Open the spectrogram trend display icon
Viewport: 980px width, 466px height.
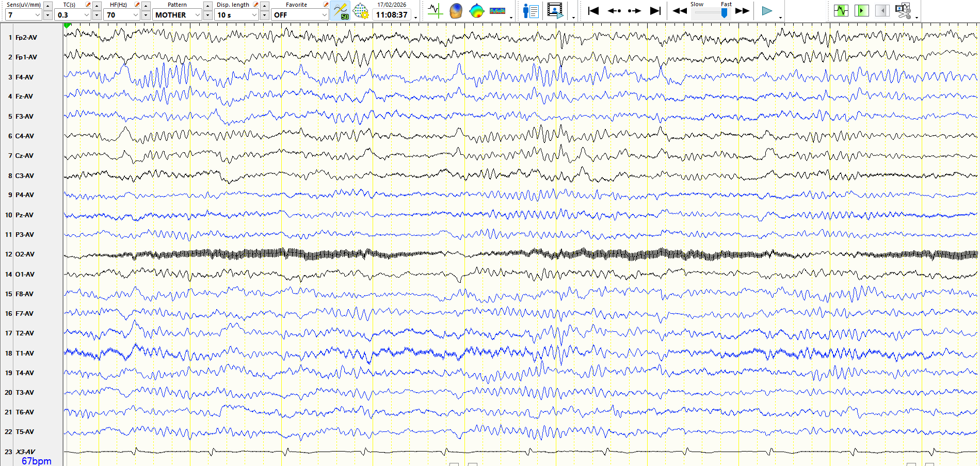(497, 11)
